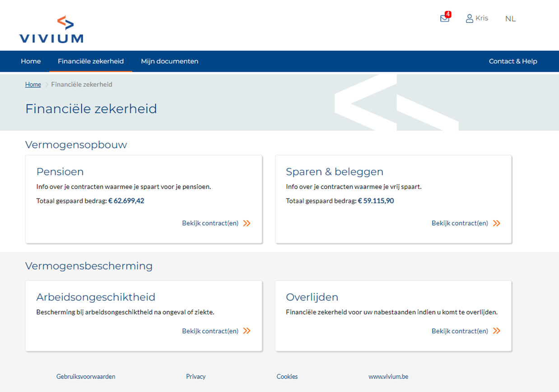Open the Gebruiksvoorwaarden footer link

(86, 377)
